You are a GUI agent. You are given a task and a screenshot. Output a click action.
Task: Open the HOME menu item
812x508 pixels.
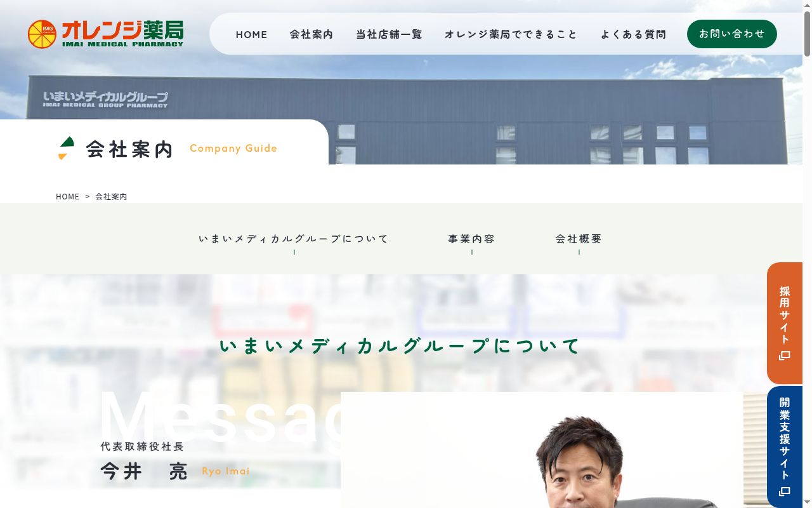[252, 34]
